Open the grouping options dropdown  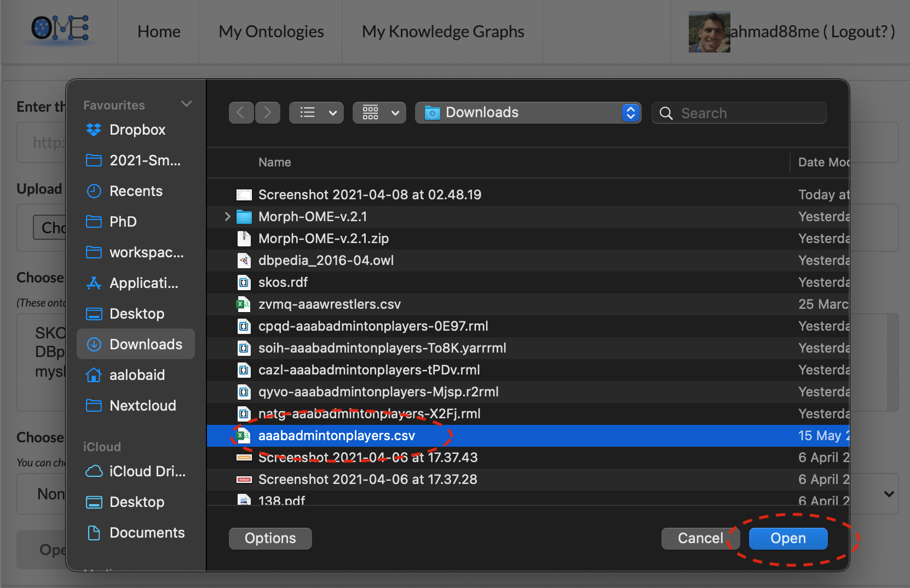[x=379, y=113]
